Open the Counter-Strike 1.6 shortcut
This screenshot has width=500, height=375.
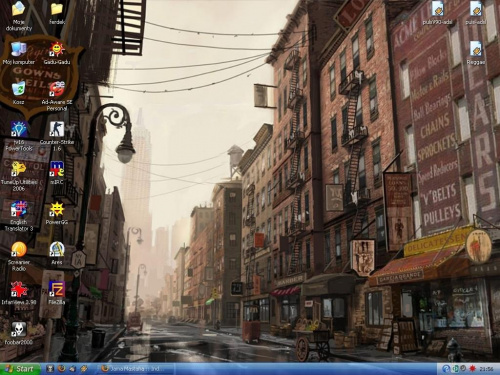(x=57, y=136)
